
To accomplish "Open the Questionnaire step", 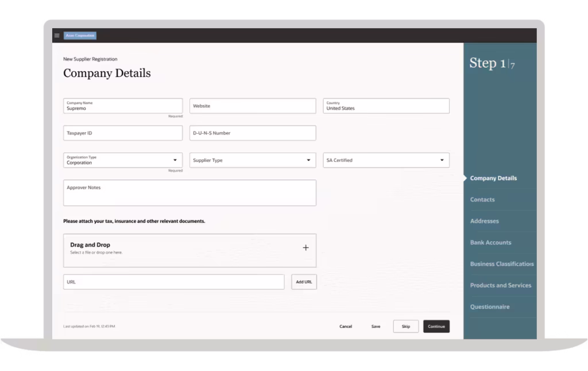I will (489, 307).
